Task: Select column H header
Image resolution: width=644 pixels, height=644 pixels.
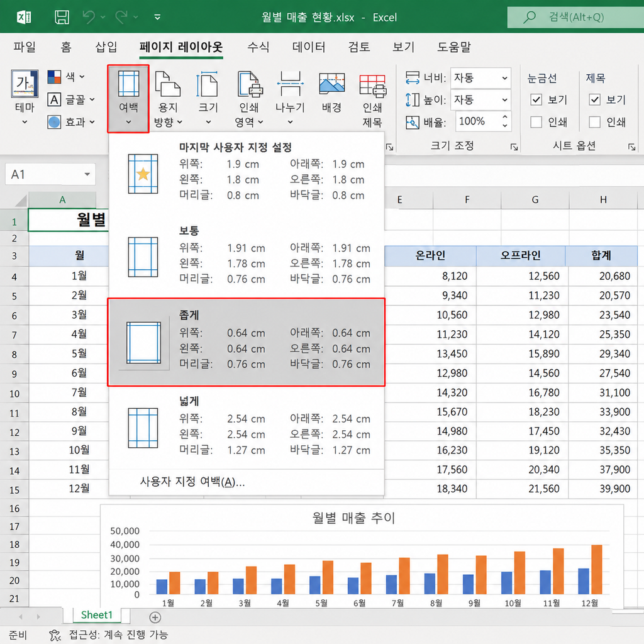Action: pyautogui.click(x=603, y=200)
